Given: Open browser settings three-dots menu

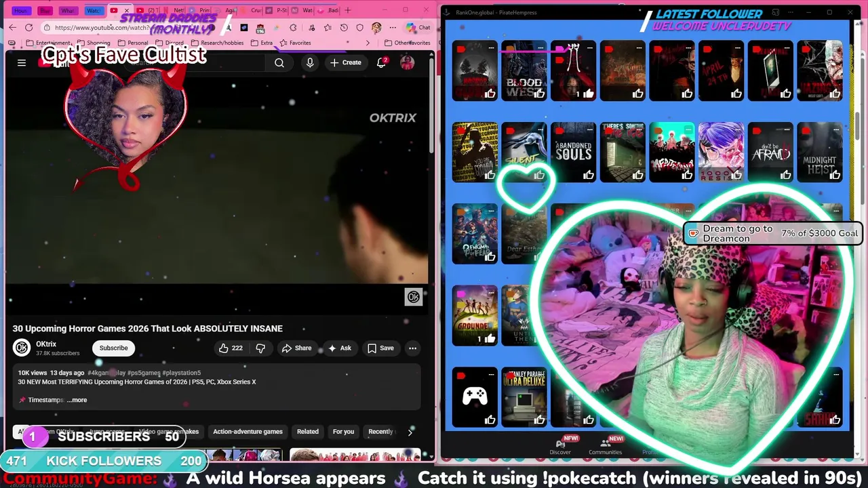Looking at the screenshot, I should point(393,27).
